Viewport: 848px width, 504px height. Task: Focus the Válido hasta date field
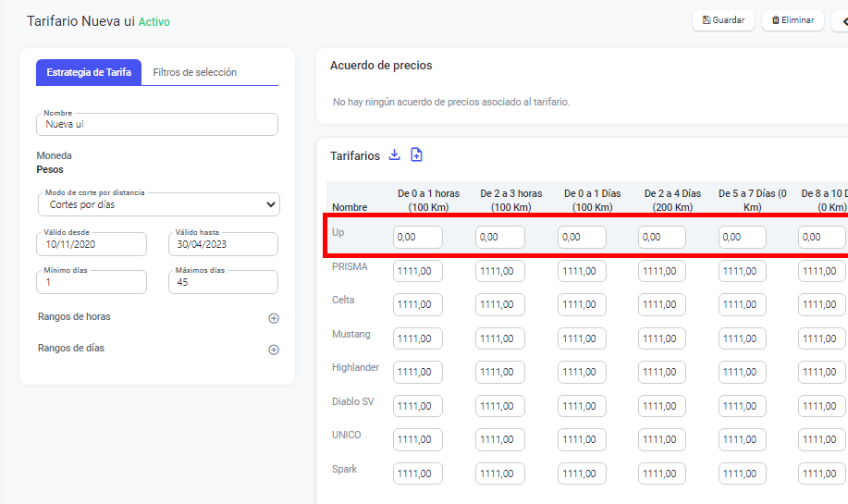pyautogui.click(x=223, y=244)
